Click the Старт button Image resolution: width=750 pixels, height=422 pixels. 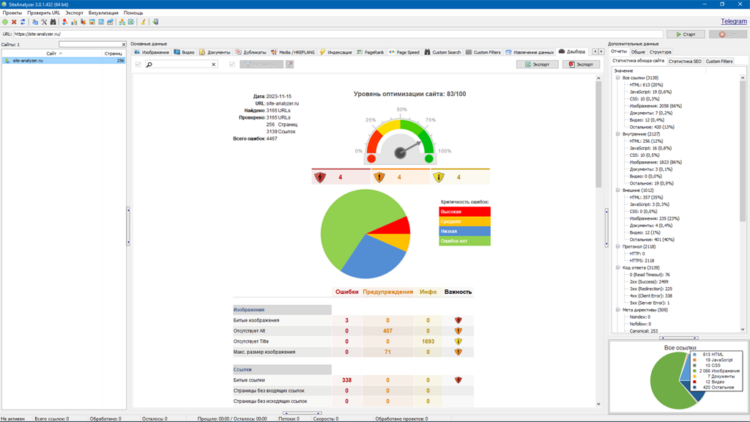click(685, 34)
